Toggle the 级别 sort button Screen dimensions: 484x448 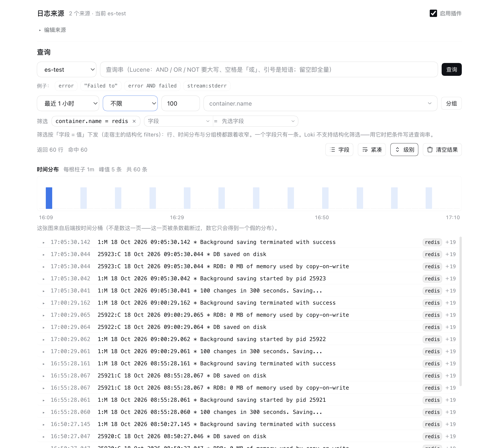point(404,150)
